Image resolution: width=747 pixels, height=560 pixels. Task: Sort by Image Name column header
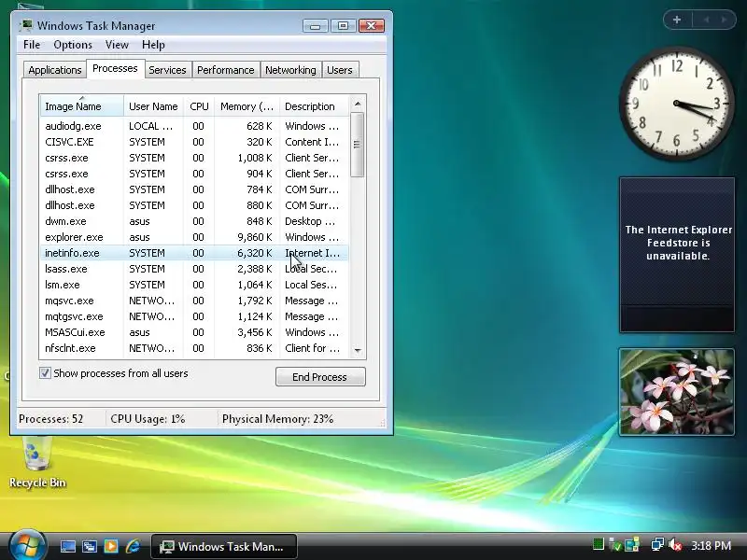click(81, 106)
